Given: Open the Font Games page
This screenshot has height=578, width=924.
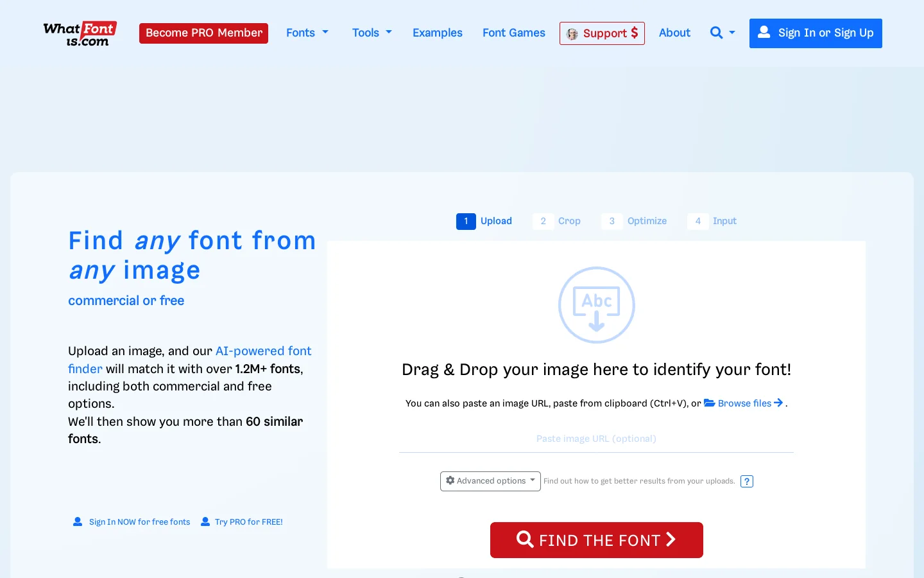Looking at the screenshot, I should tap(514, 33).
